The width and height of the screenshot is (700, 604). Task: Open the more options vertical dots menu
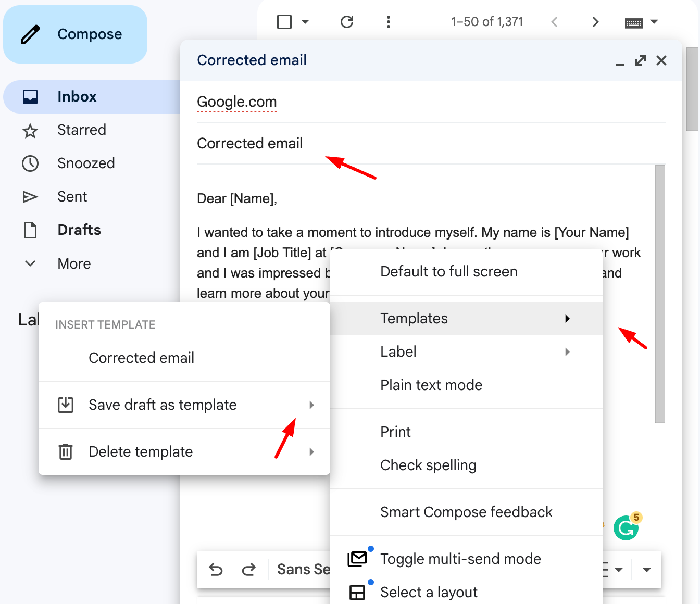[x=389, y=22]
